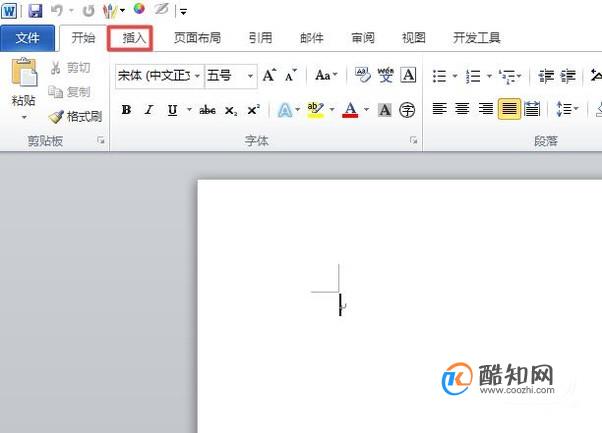602x433 pixels.
Task: Click the color wheel icon in quick access toolbar
Action: click(x=139, y=8)
